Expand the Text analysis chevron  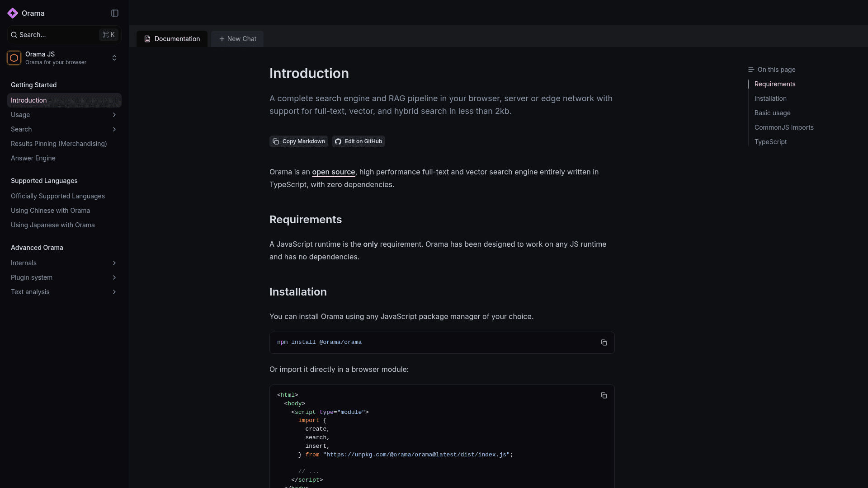[x=114, y=292]
